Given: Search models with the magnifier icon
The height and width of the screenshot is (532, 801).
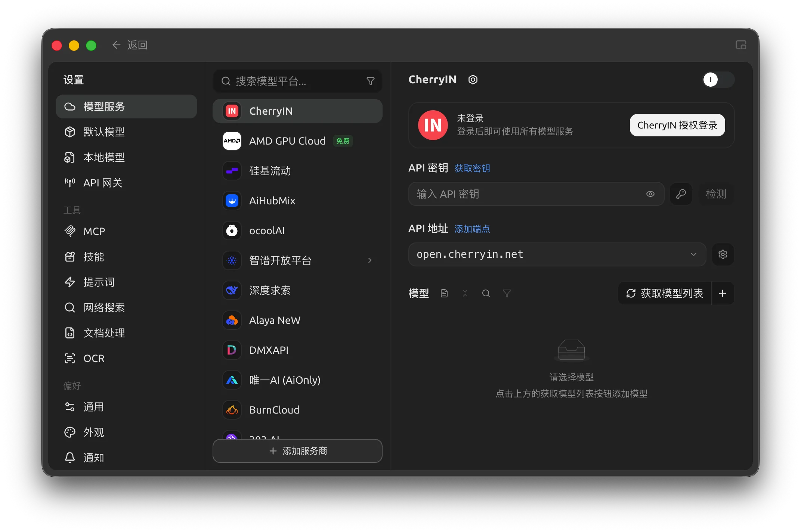Looking at the screenshot, I should coord(486,293).
